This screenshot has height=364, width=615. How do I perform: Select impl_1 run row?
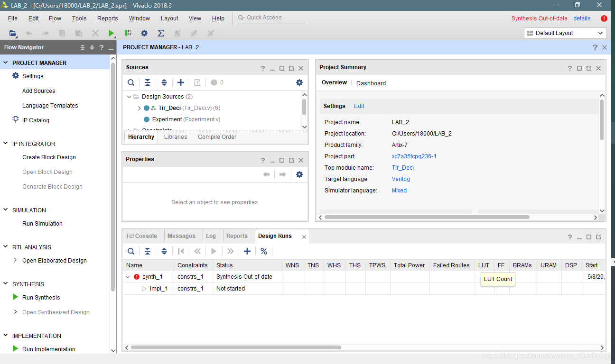click(x=363, y=289)
